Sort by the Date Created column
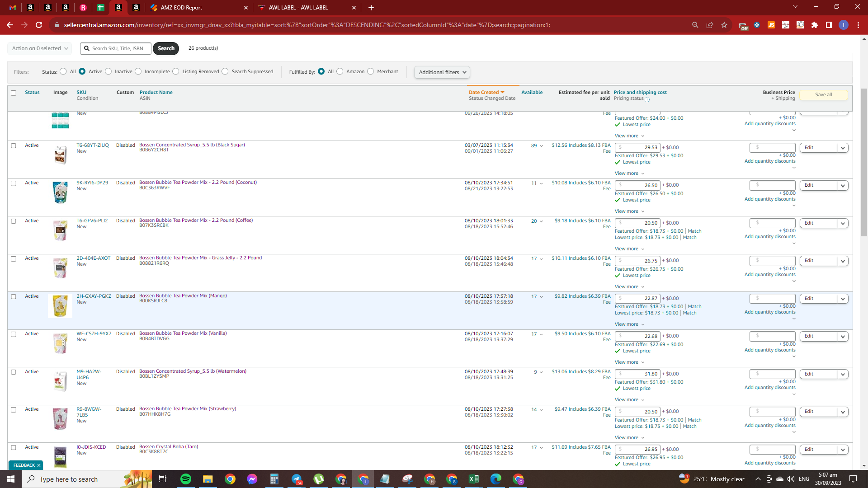 484,92
